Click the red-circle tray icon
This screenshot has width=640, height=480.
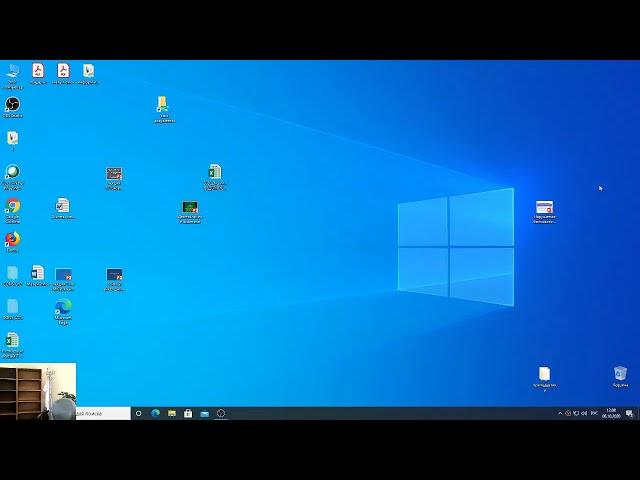pyautogui.click(x=568, y=413)
